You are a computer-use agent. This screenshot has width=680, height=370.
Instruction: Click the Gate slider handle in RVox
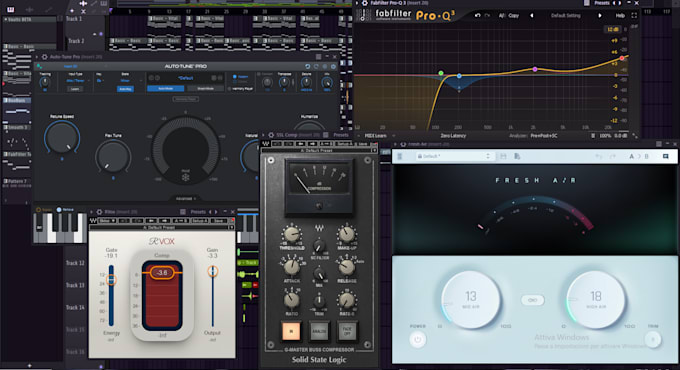coord(111,280)
